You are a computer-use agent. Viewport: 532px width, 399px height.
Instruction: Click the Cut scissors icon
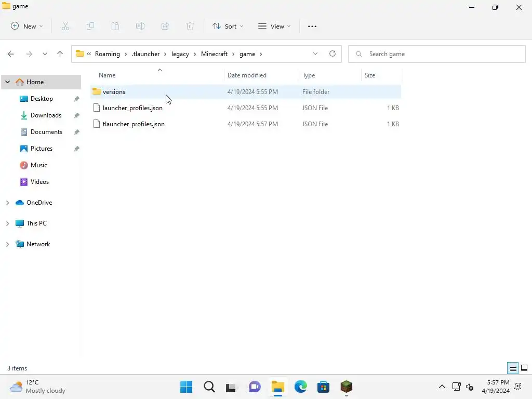coord(65,26)
